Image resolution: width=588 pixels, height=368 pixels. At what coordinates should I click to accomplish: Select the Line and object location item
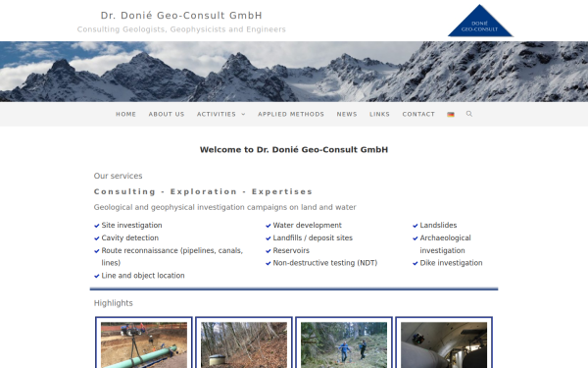143,276
